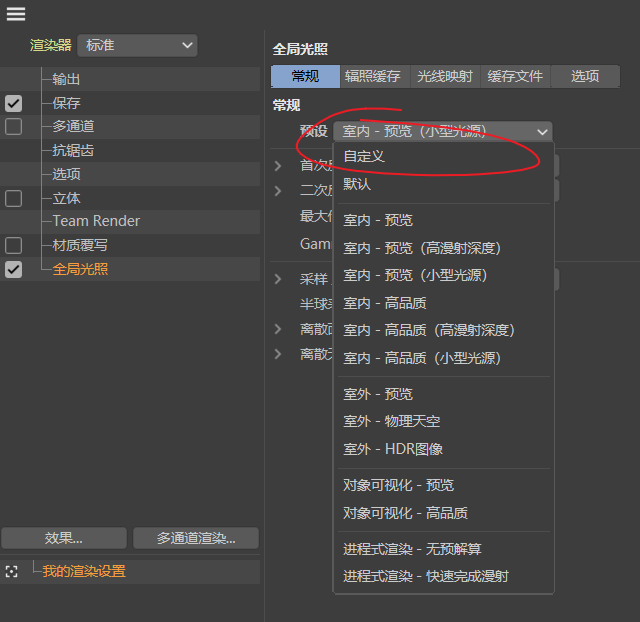The width and height of the screenshot is (640, 622).
Task: Disable the 全局光照 checkbox
Action: [x=13, y=269]
